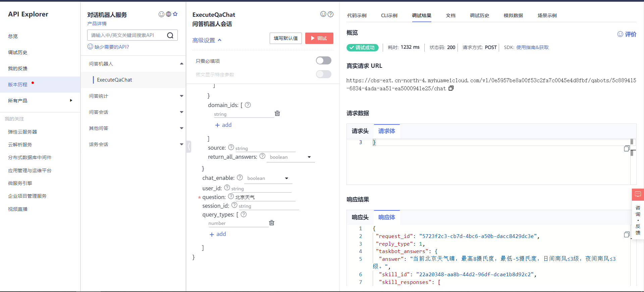Switch to 场景示例 tab
The image size is (644, 292).
pos(547,15)
